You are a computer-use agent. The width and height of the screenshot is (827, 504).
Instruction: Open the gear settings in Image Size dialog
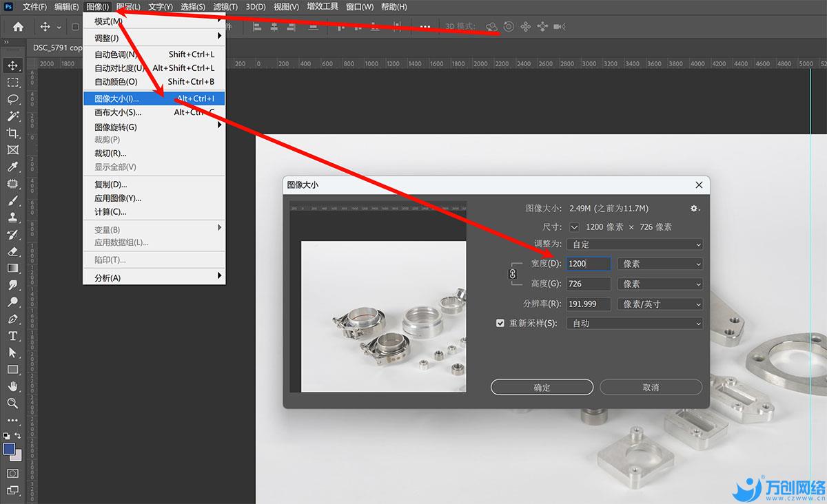[695, 209]
